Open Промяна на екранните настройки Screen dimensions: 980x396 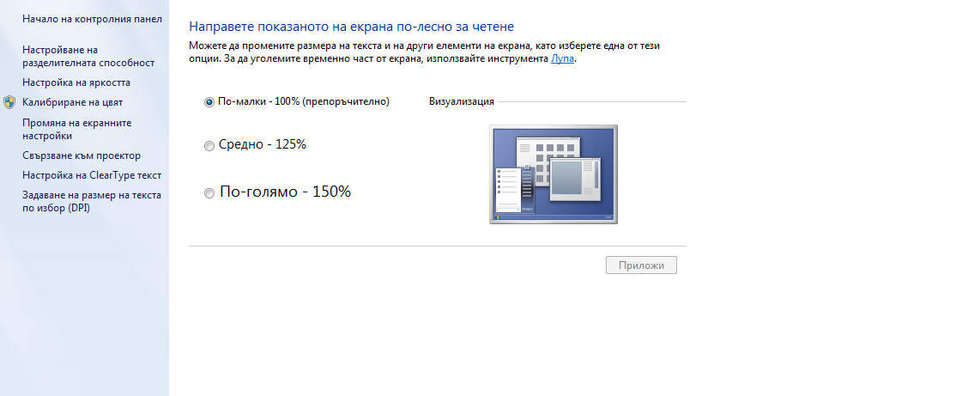pyautogui.click(x=76, y=129)
